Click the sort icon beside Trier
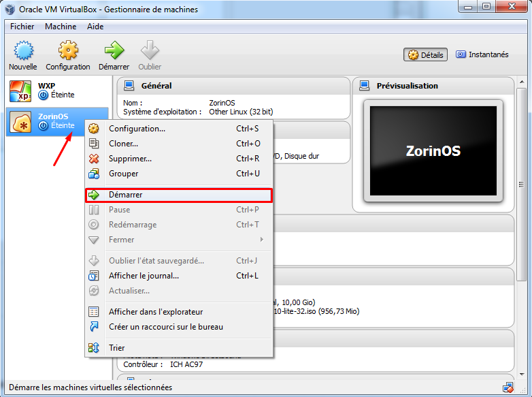532x397 pixels. 94,348
